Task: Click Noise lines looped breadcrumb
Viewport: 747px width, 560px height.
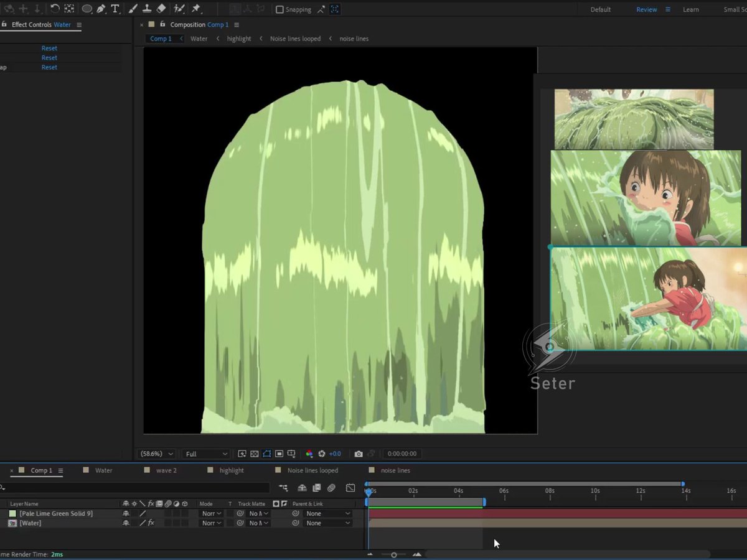Action: click(295, 39)
